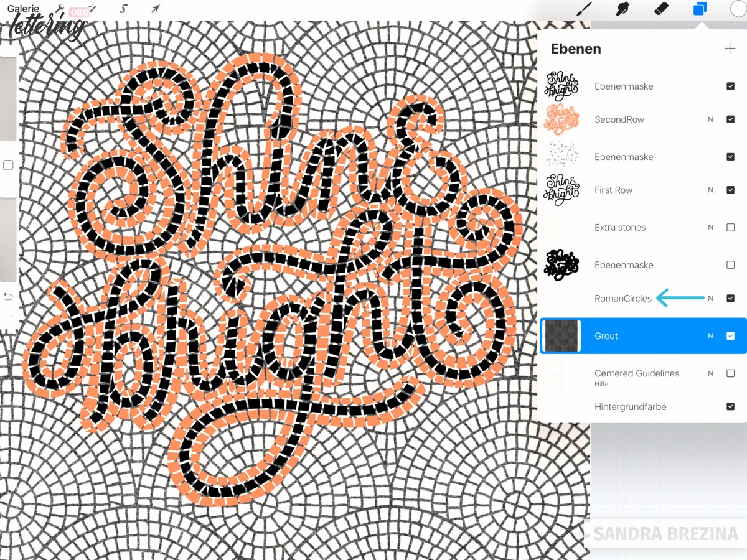
Task: Select the Paint brush tool
Action: click(x=583, y=9)
